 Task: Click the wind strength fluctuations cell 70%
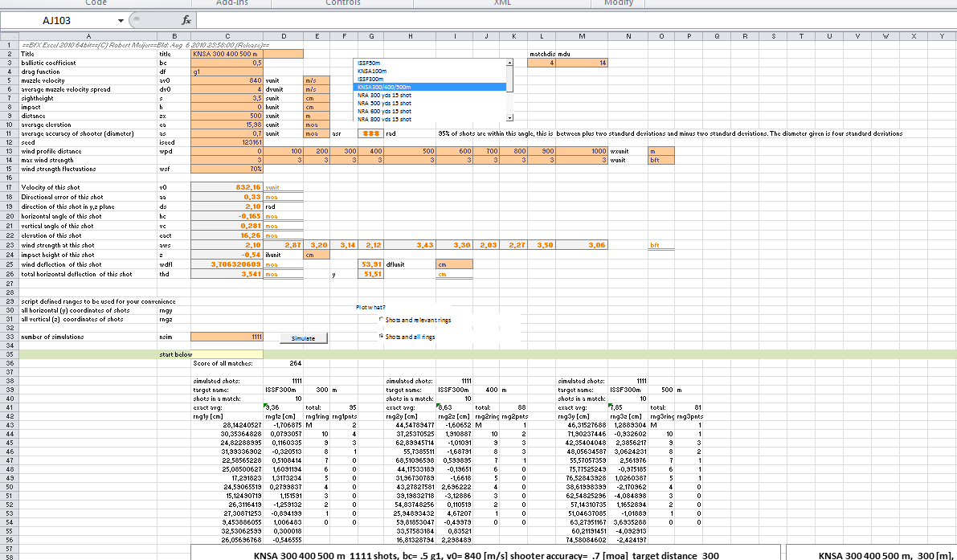click(227, 169)
